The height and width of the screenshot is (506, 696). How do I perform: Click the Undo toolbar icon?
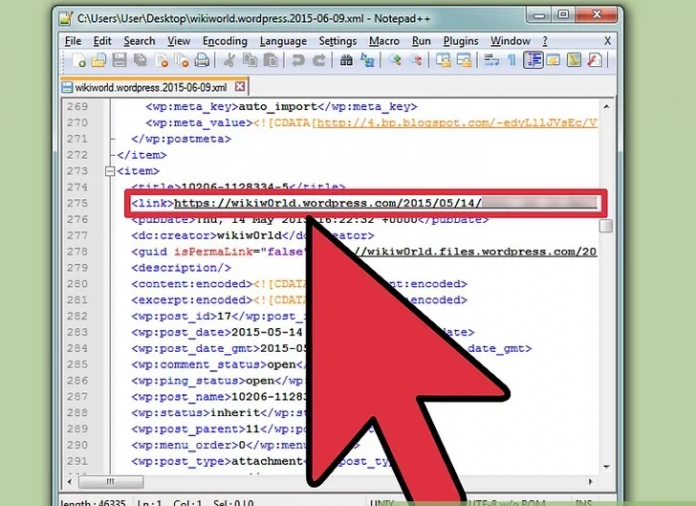coord(297,62)
